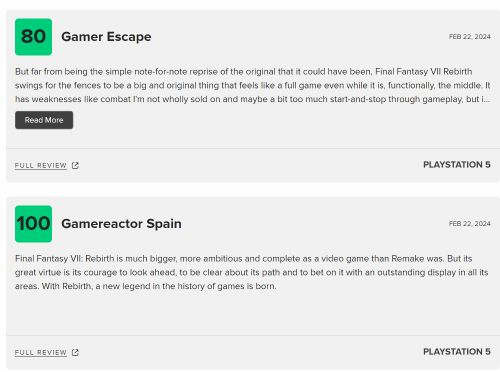Click Gamereactor Spain review's FEB 22, 2024 date
Image resolution: width=500 pixels, height=372 pixels.
469,224
